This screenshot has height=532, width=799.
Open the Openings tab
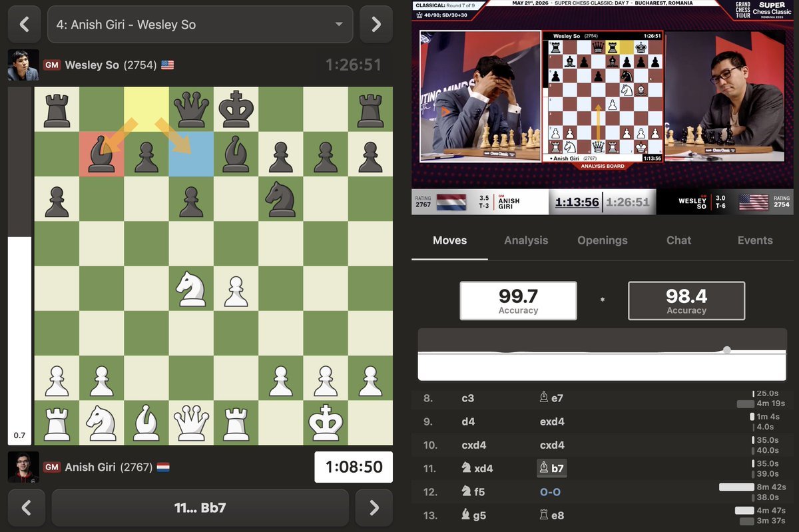pos(603,240)
